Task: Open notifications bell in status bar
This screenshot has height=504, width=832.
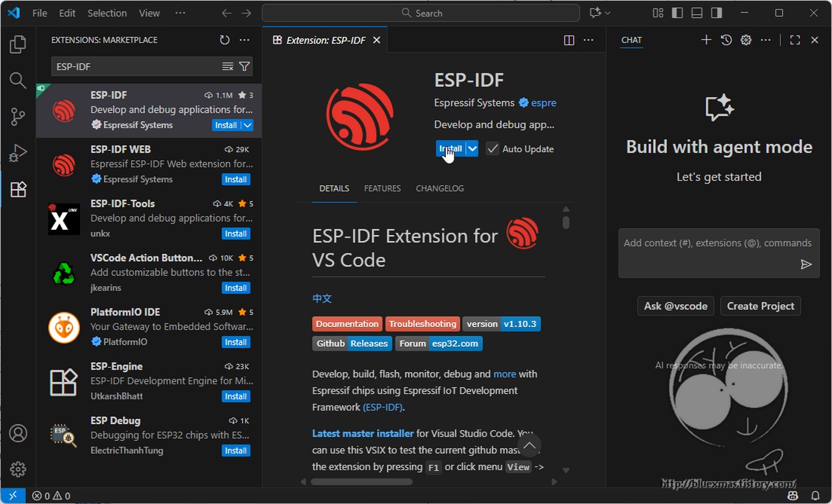Action: click(x=814, y=496)
